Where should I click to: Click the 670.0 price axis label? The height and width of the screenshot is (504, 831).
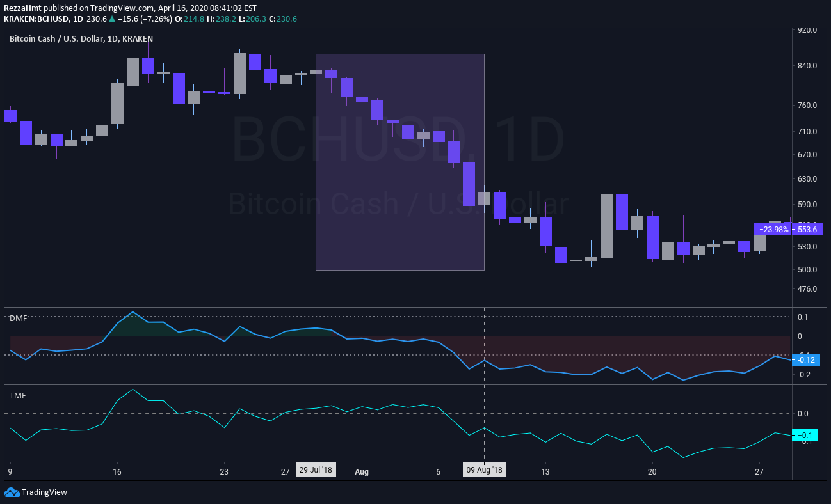807,155
